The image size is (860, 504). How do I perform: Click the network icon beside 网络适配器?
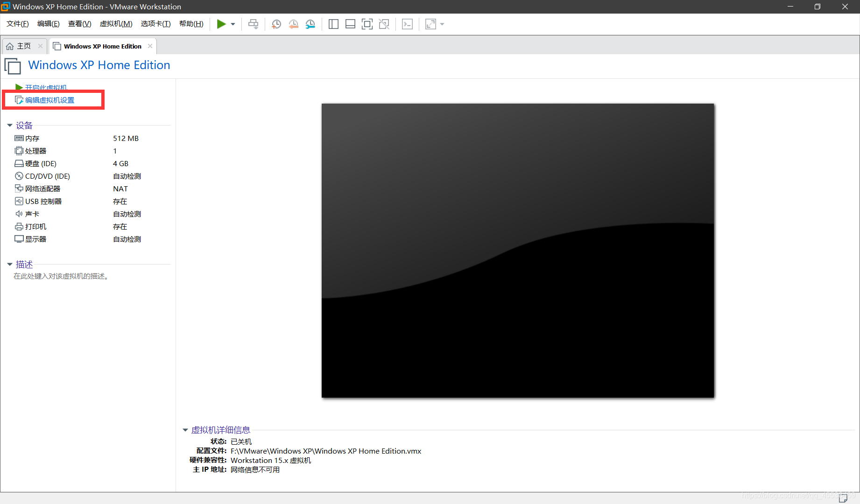click(19, 189)
